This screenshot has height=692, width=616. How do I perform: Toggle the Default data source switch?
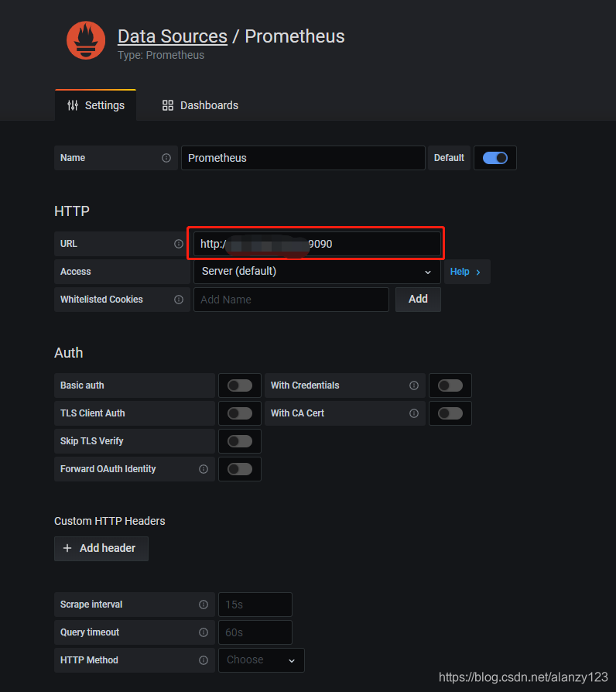pyautogui.click(x=495, y=158)
